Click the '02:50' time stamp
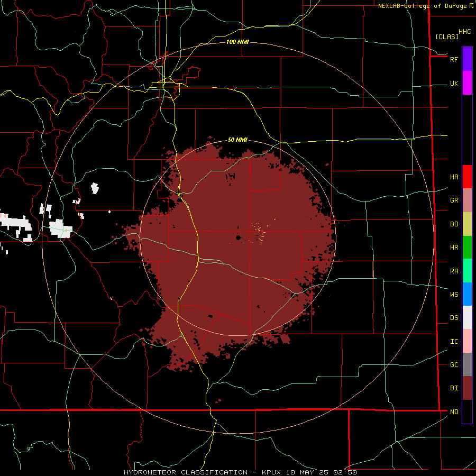476x476 pixels. tap(345, 472)
